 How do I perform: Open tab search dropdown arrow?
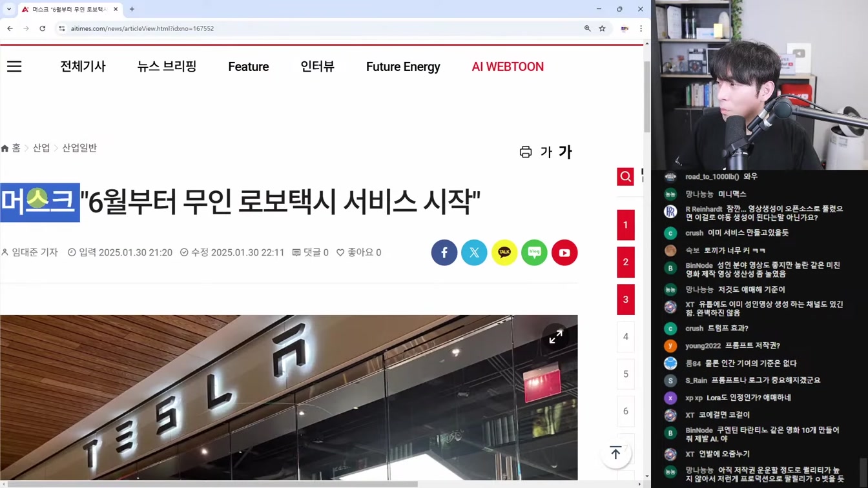pyautogui.click(x=9, y=9)
